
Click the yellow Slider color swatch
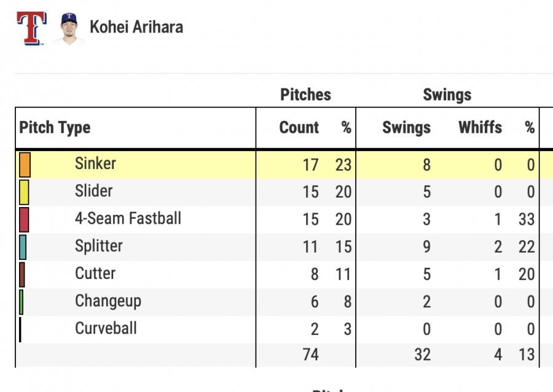24,192
